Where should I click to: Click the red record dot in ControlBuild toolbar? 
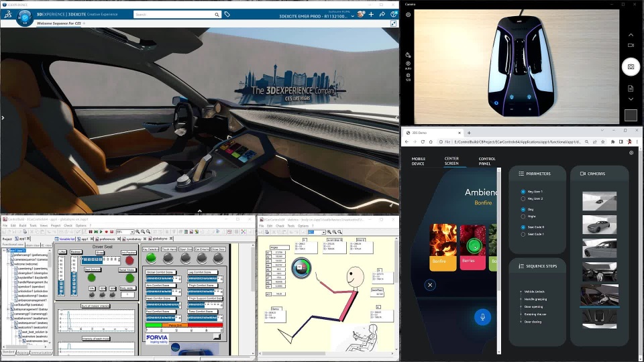(107, 232)
